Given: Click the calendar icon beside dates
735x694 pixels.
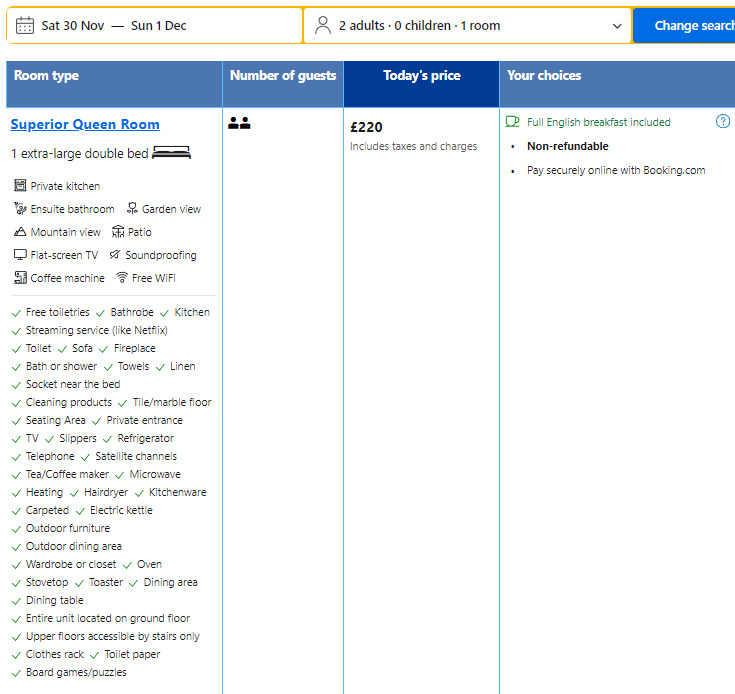Looking at the screenshot, I should click(x=25, y=25).
